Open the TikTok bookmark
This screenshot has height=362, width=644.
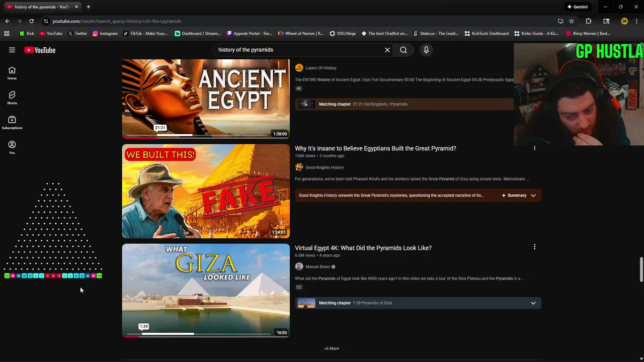pyautogui.click(x=145, y=34)
